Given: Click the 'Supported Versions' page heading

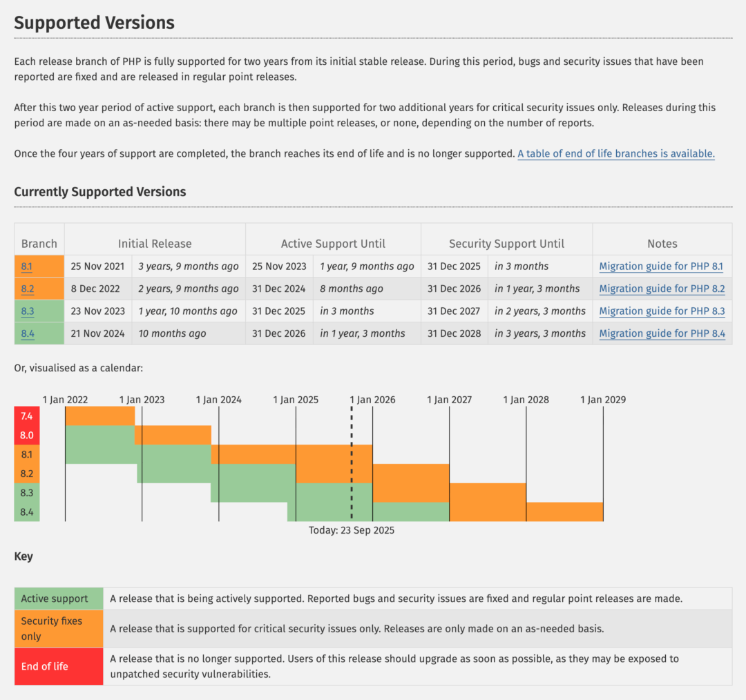Looking at the screenshot, I should pyautogui.click(x=94, y=23).
